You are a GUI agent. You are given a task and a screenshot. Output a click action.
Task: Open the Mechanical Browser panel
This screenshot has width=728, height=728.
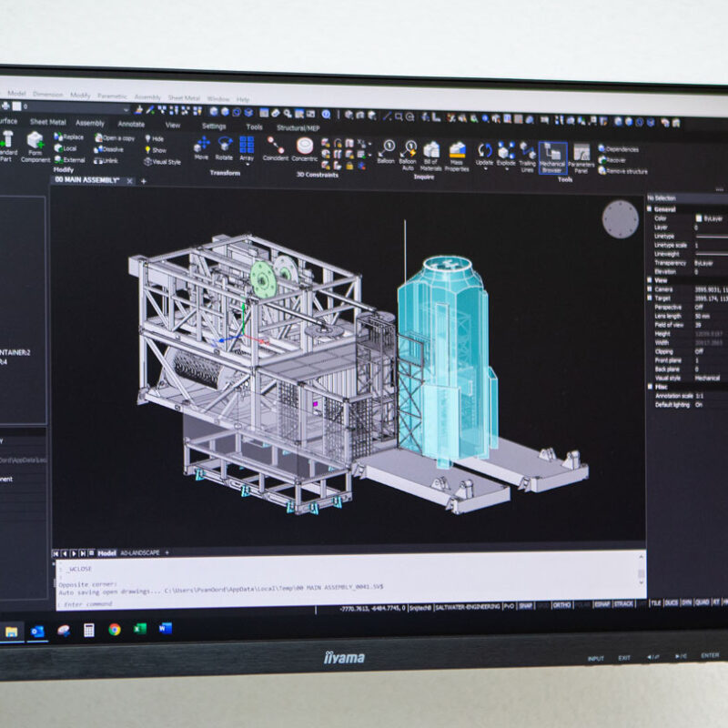[x=552, y=157]
